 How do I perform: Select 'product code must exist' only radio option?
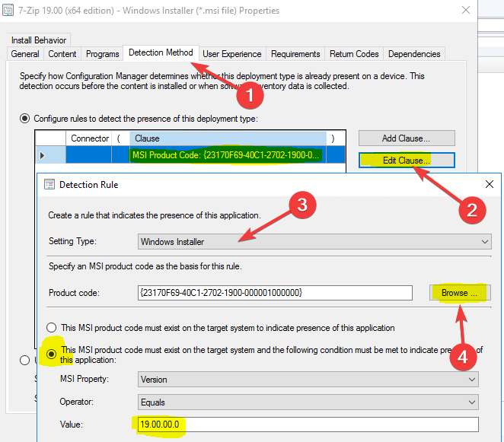pos(52,328)
